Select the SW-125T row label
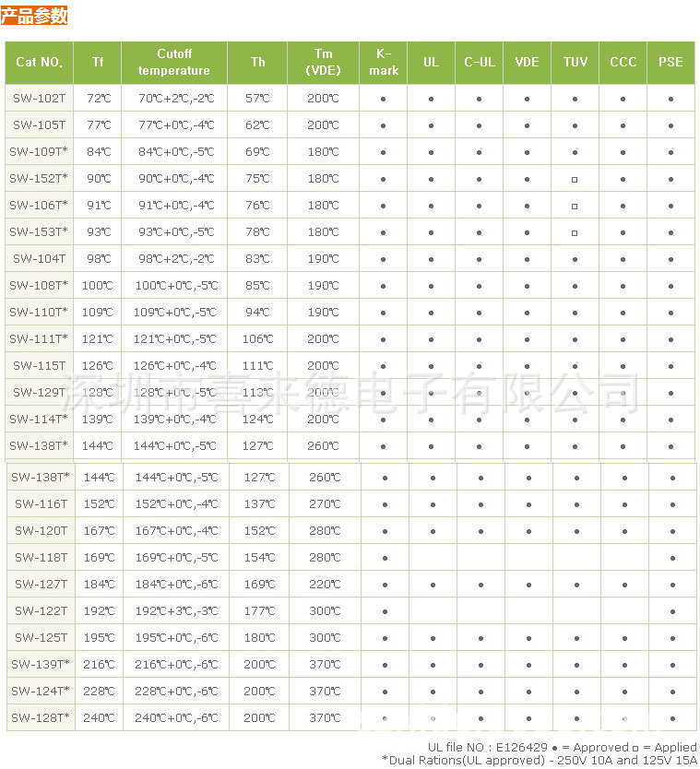The width and height of the screenshot is (700, 769). (x=41, y=638)
